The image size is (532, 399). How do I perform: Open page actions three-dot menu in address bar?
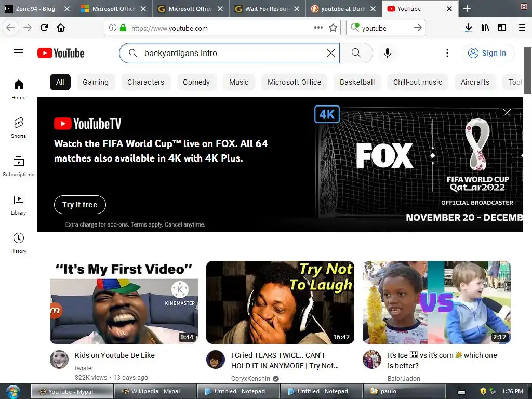click(x=318, y=28)
